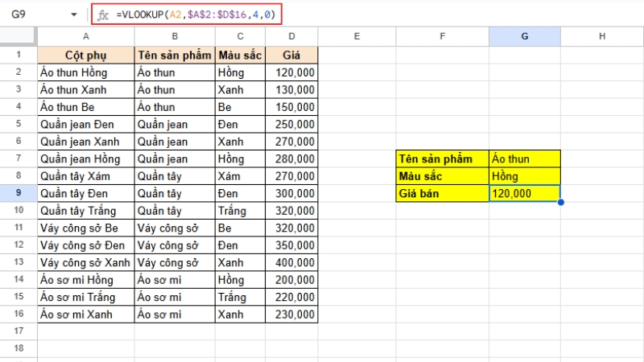The image size is (644, 362).
Task: Select column H header
Action: [x=601, y=36]
